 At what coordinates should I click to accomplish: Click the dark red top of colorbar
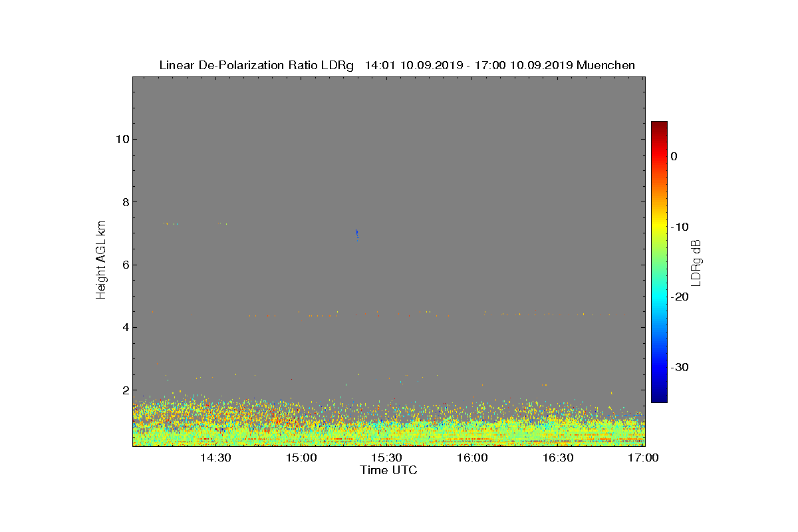coord(659,125)
